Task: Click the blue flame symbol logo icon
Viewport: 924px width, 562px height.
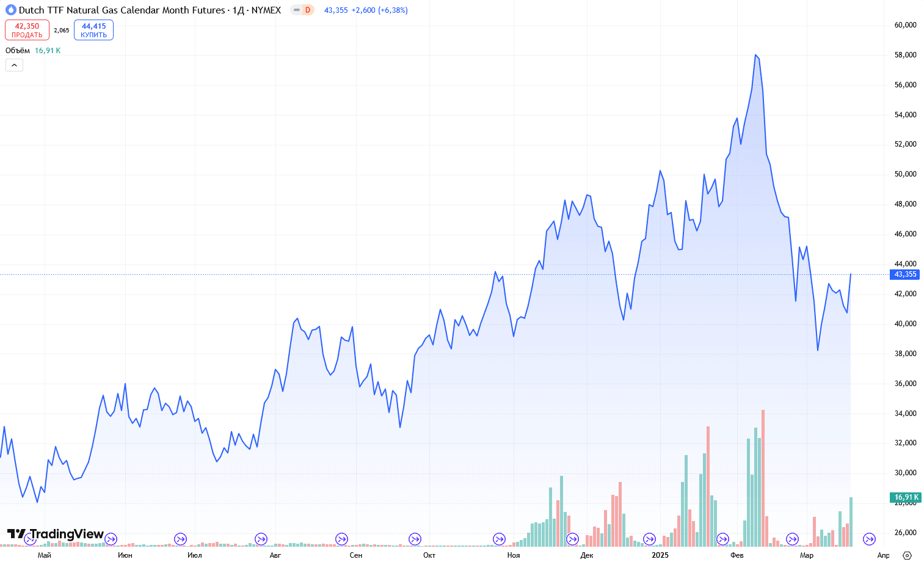Action: click(x=10, y=10)
